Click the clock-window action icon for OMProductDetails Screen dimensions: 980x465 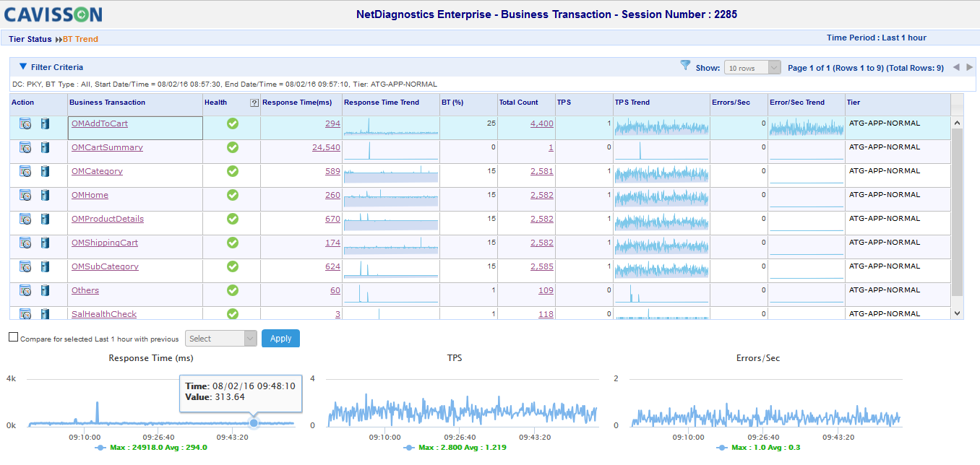pyautogui.click(x=25, y=220)
